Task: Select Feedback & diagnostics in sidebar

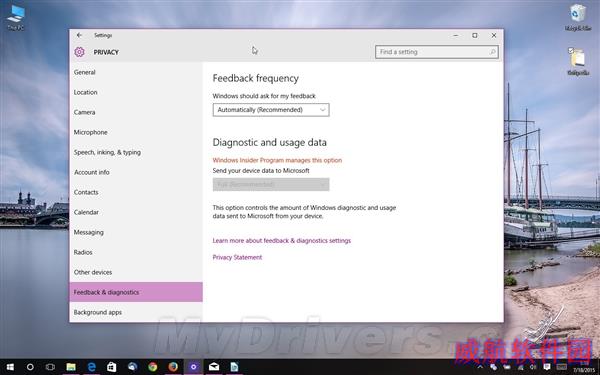Action: tap(136, 292)
